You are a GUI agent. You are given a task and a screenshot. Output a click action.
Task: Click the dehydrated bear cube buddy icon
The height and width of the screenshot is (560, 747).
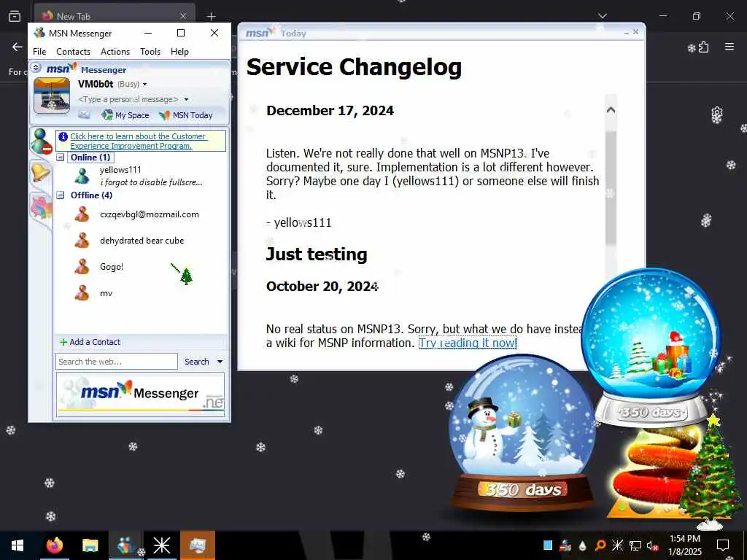click(82, 241)
